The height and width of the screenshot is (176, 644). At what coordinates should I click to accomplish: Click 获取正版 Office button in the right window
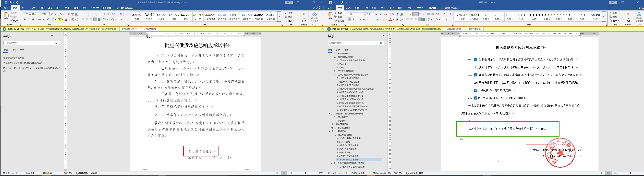pos(454,29)
